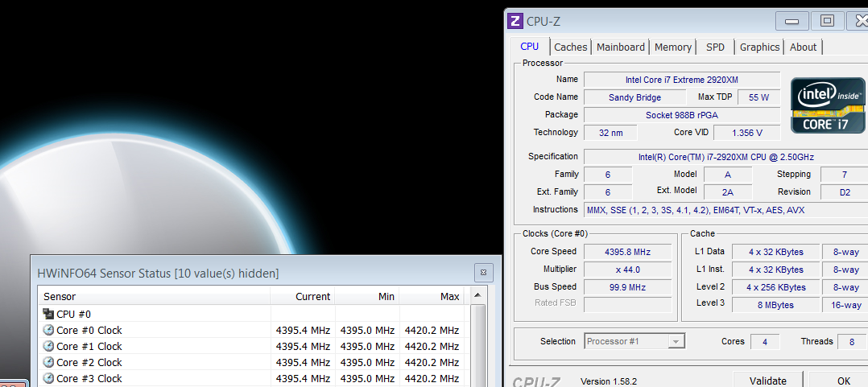Click the Cores value 4

pyautogui.click(x=765, y=342)
